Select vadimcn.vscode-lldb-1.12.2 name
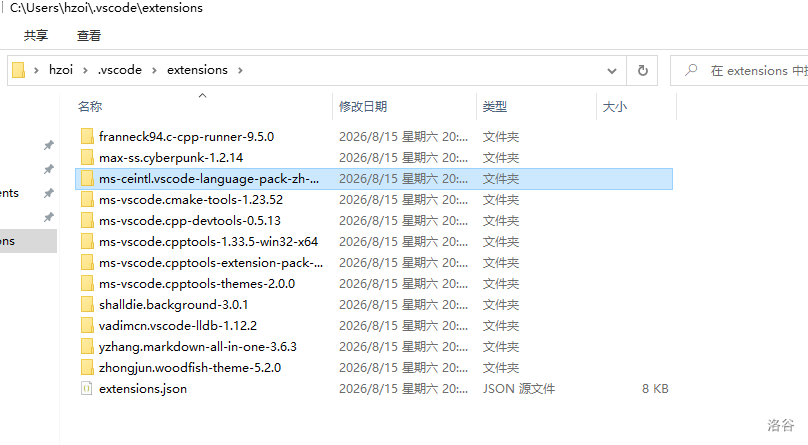Viewport: 808px width, 445px height. [x=178, y=326]
